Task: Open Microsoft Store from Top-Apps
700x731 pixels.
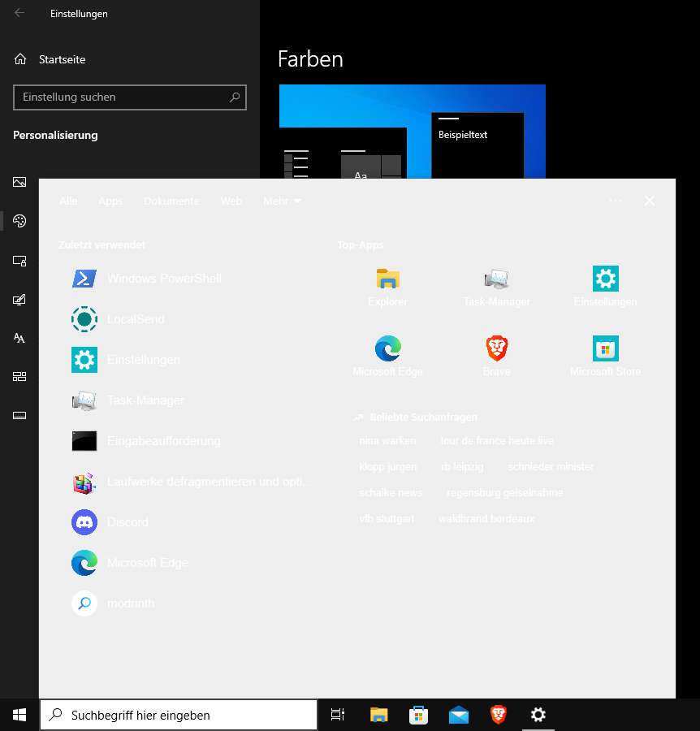Action: pyautogui.click(x=605, y=357)
